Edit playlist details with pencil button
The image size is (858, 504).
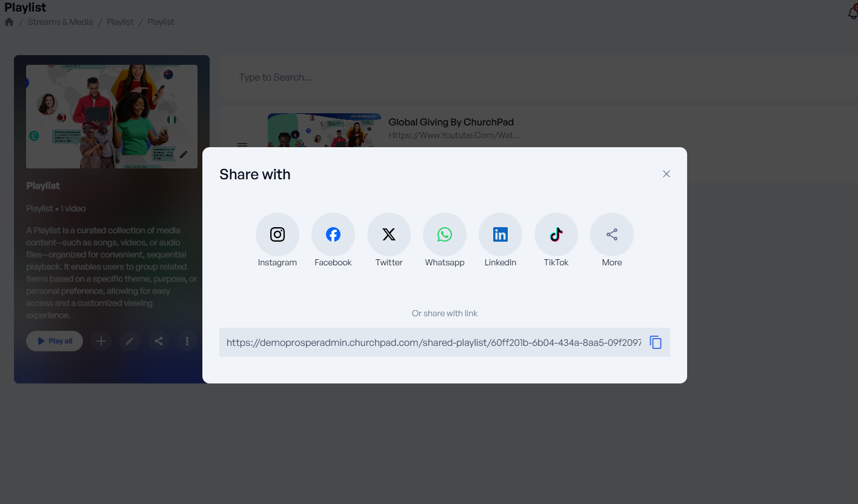tap(130, 341)
